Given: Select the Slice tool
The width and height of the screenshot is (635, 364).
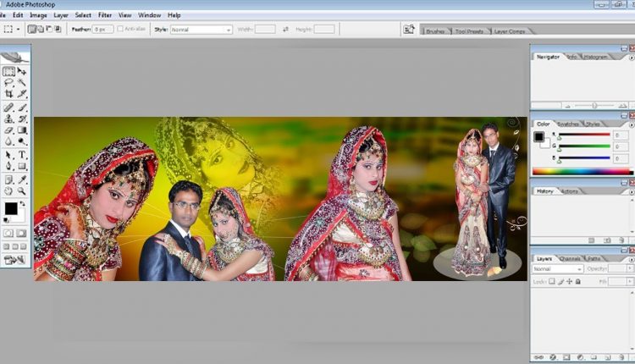Looking at the screenshot, I should pyautogui.click(x=22, y=94).
